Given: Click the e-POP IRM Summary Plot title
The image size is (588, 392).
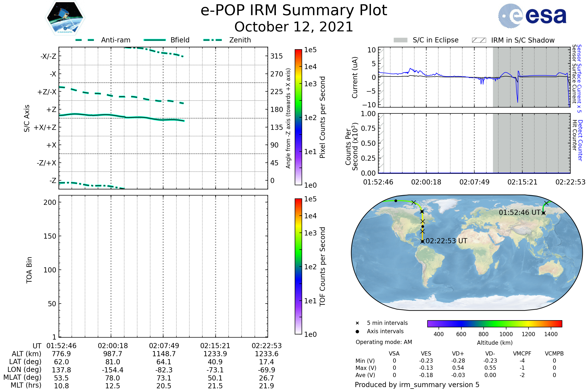Looking at the screenshot, I should click(x=294, y=11).
